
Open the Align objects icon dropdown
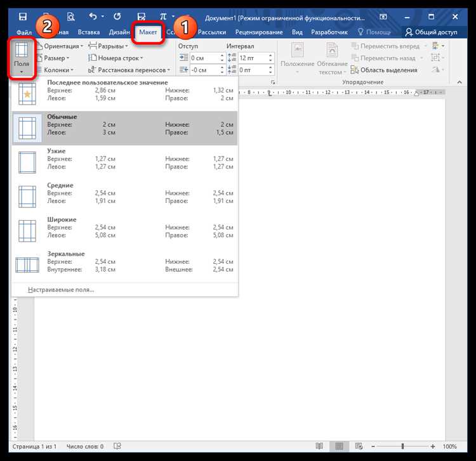point(438,46)
